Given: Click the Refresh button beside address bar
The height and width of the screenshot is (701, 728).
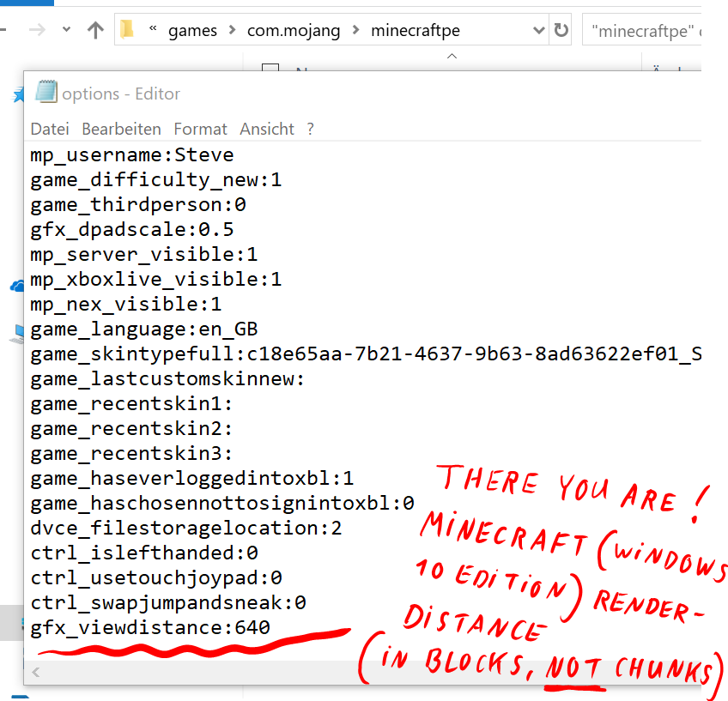Looking at the screenshot, I should [561, 30].
